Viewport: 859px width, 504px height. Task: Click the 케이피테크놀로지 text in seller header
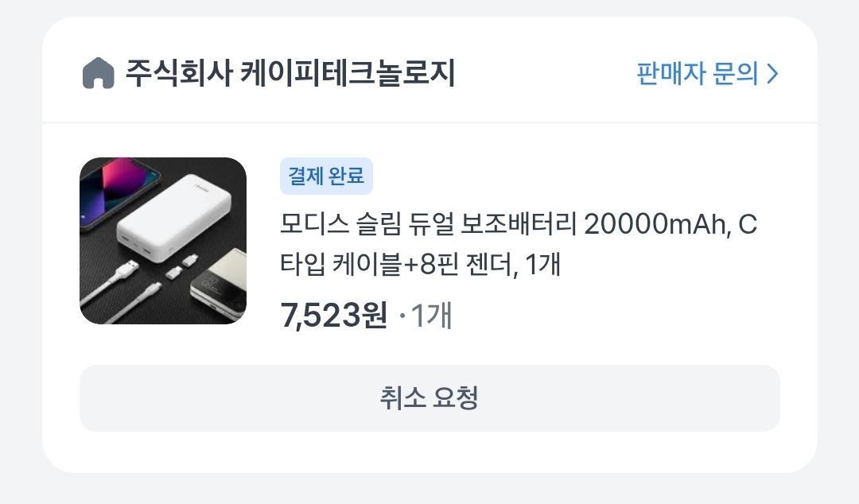[348, 73]
